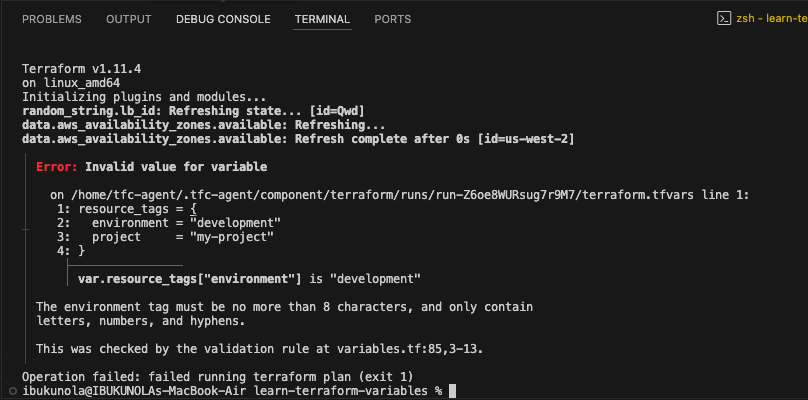Open the OUTPUT tab

click(129, 20)
